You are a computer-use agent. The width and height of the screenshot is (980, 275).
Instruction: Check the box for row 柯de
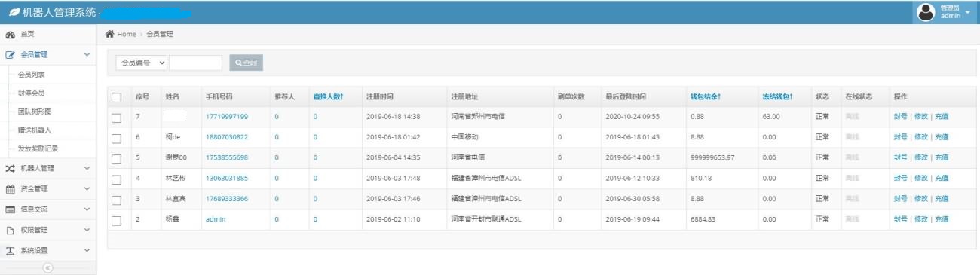(116, 138)
